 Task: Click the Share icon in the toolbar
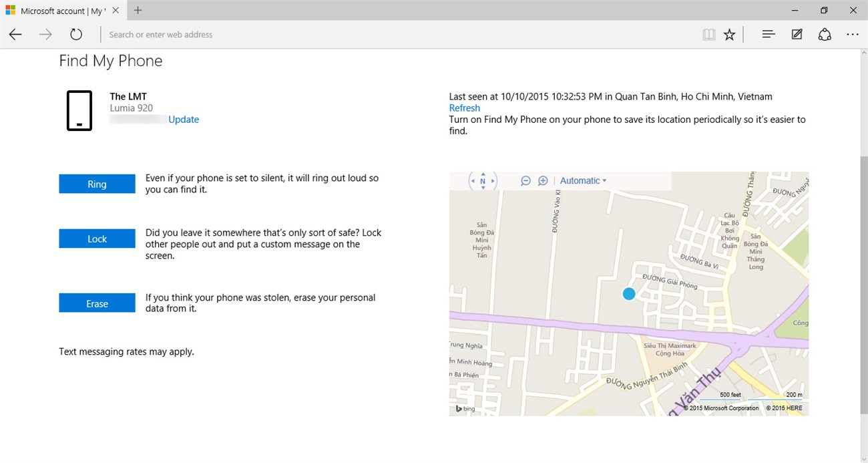coord(825,35)
